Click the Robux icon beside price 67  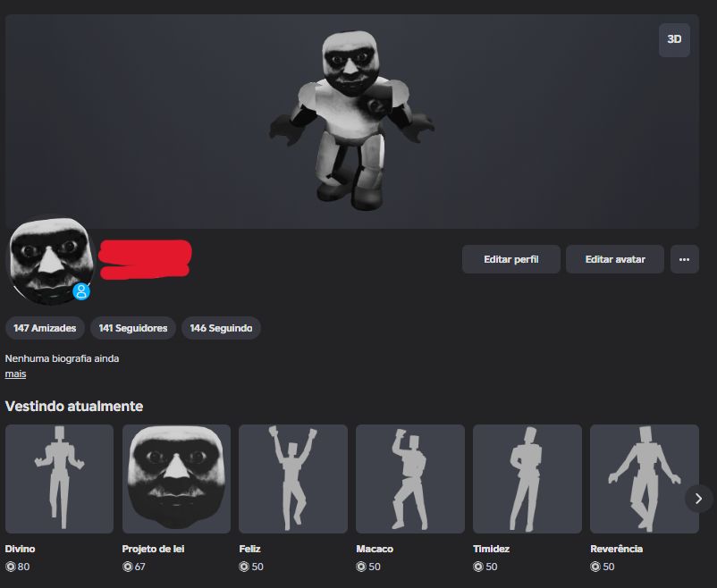pos(128,567)
